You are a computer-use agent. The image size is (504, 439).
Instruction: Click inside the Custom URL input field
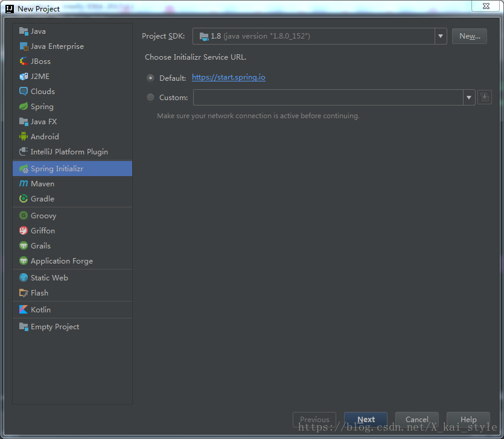click(x=328, y=97)
